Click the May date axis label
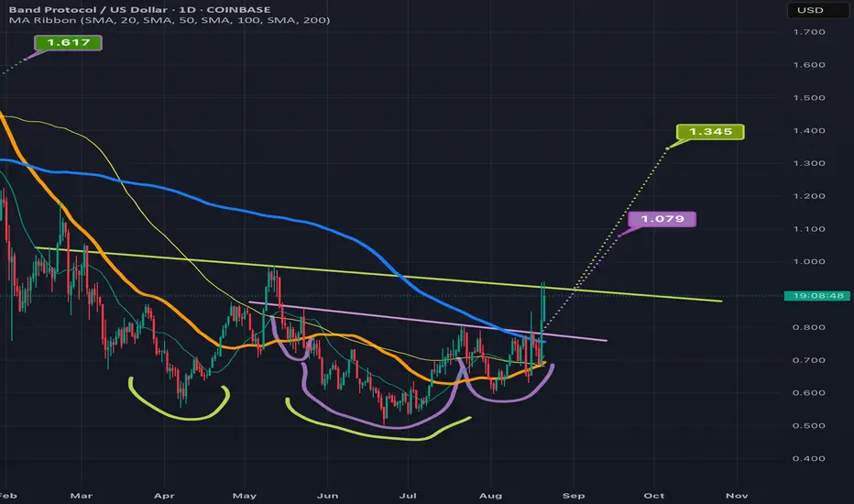This screenshot has width=854, height=504. tap(245, 496)
